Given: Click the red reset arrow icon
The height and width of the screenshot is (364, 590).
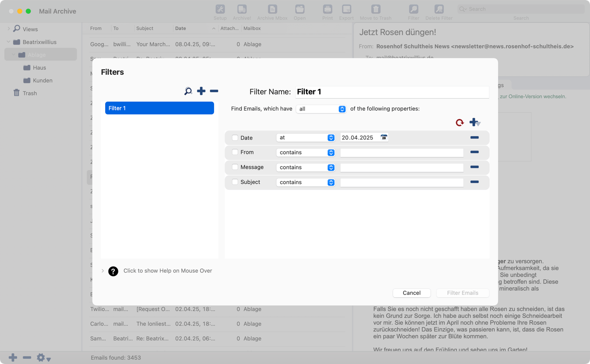Looking at the screenshot, I should coord(460,122).
